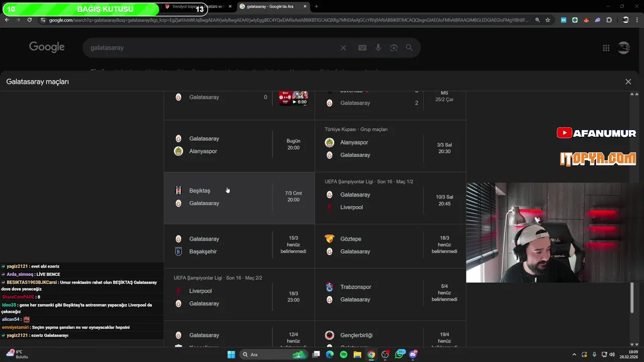Open Google Lens image search
Image resolution: width=644 pixels, height=362 pixels.
394,48
